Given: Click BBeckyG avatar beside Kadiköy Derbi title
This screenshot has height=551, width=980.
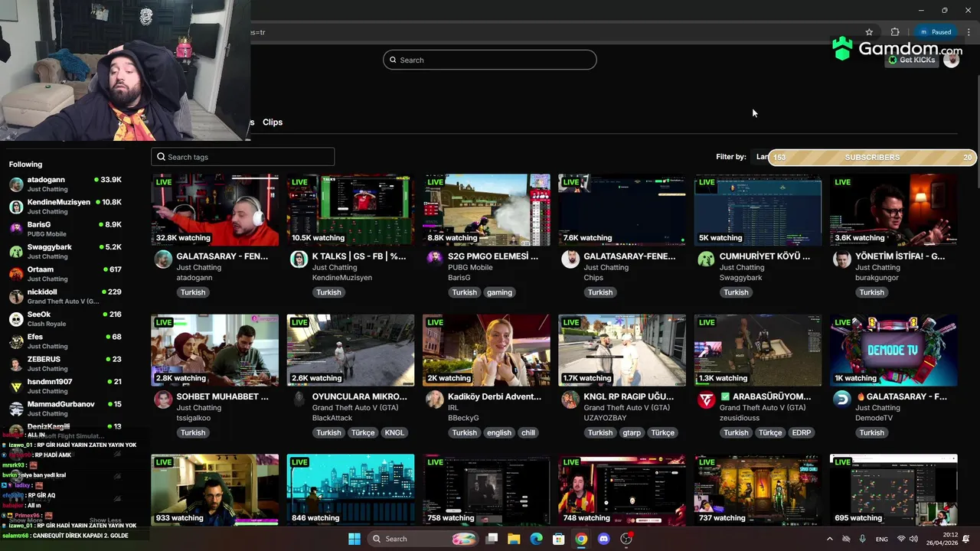Looking at the screenshot, I should tap(435, 399).
